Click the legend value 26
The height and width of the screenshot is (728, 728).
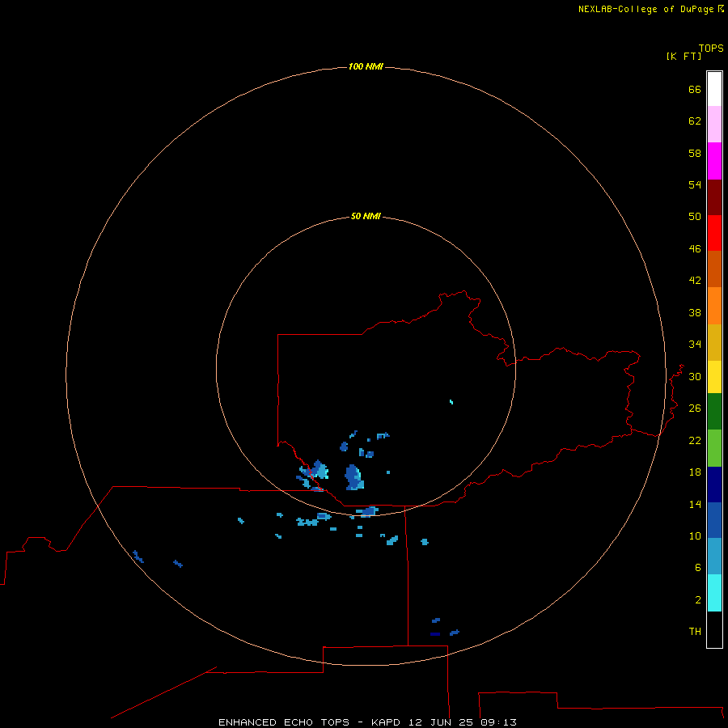695,408
